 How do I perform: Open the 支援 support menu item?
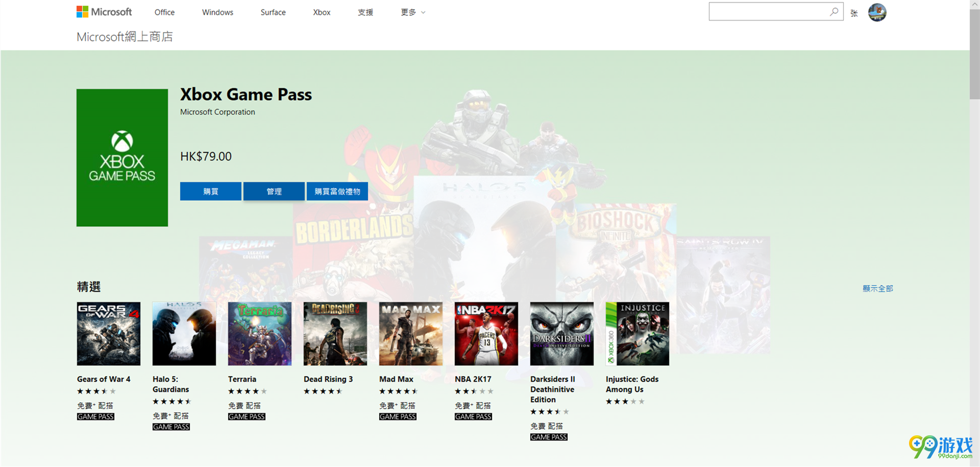tap(365, 12)
